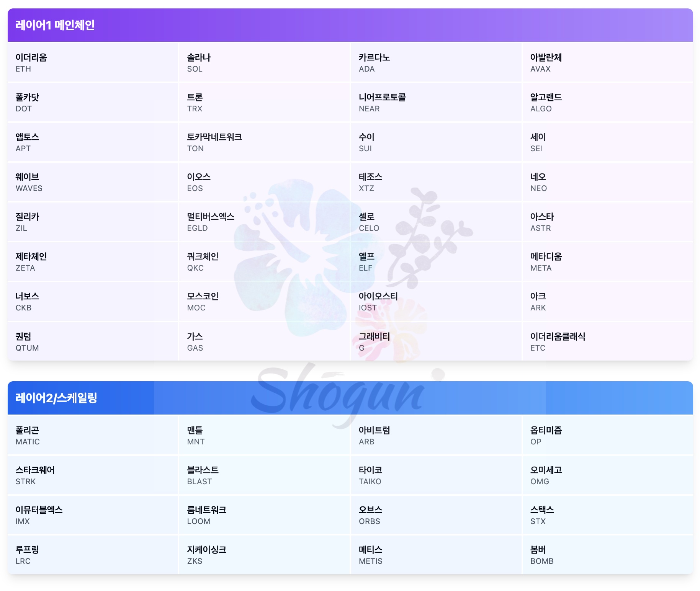This screenshot has width=700, height=591.
Task: Select 이뮤터블엑스 IMX cell
Action: click(x=93, y=515)
